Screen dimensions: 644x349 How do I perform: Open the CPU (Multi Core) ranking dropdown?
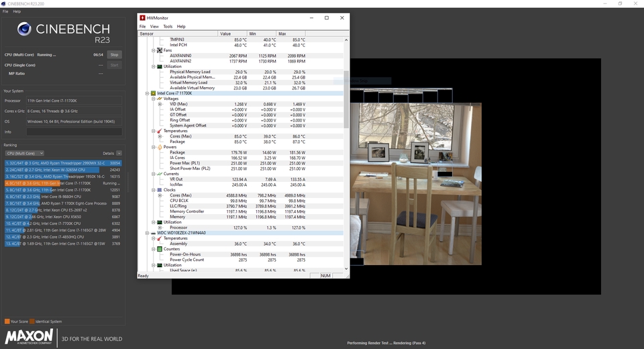[x=24, y=154]
